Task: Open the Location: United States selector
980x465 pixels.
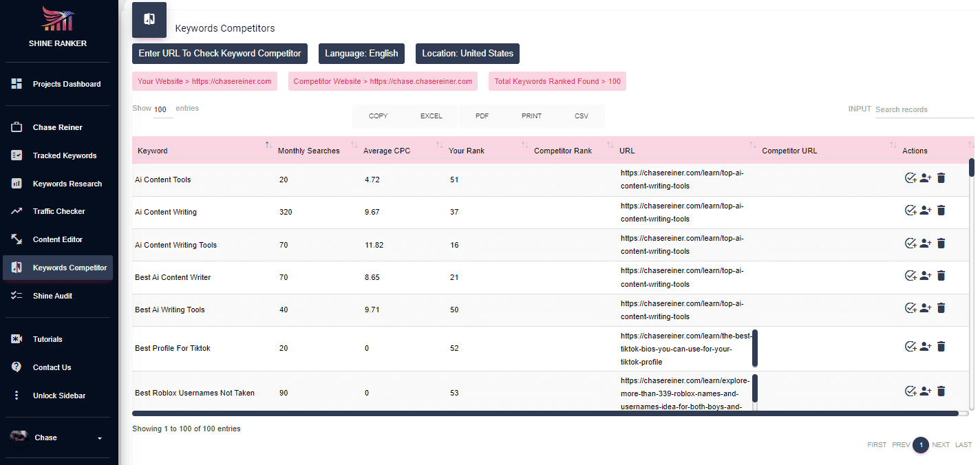Action: (x=468, y=54)
